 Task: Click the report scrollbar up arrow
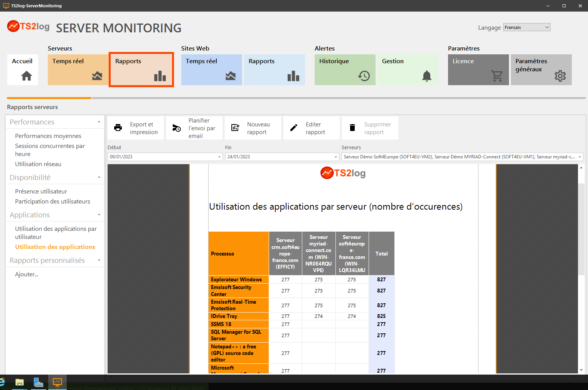(581, 168)
